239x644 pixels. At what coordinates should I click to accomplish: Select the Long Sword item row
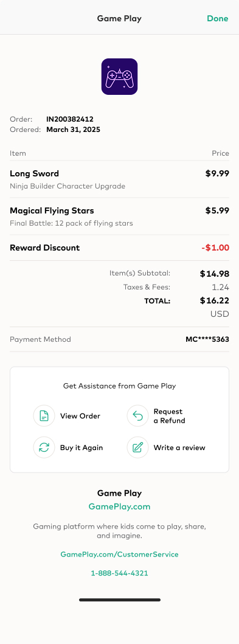tap(119, 179)
